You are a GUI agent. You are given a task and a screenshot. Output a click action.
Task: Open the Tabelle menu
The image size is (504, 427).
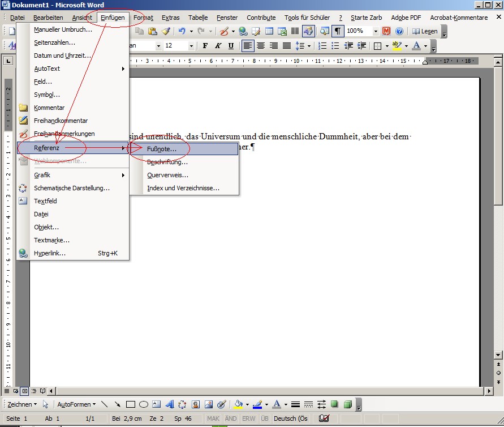(198, 18)
